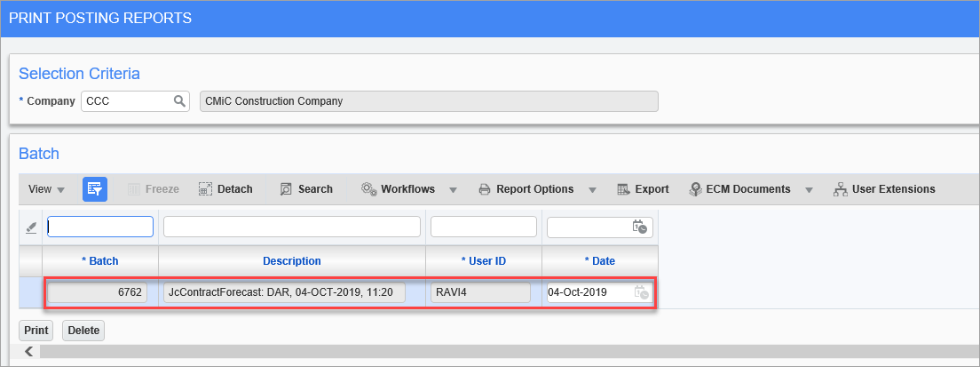Viewport: 980px width, 367px height.
Task: Click ECM Documents toolbar button
Action: coord(739,188)
